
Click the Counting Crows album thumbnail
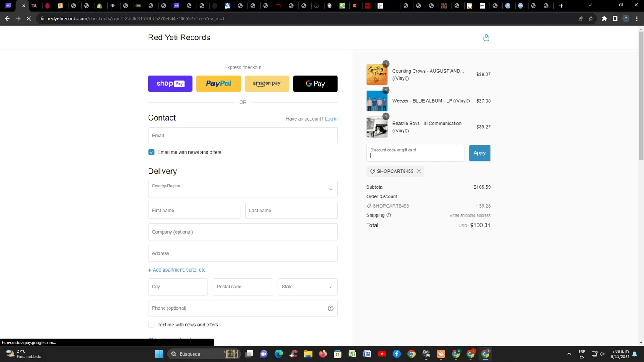click(377, 75)
